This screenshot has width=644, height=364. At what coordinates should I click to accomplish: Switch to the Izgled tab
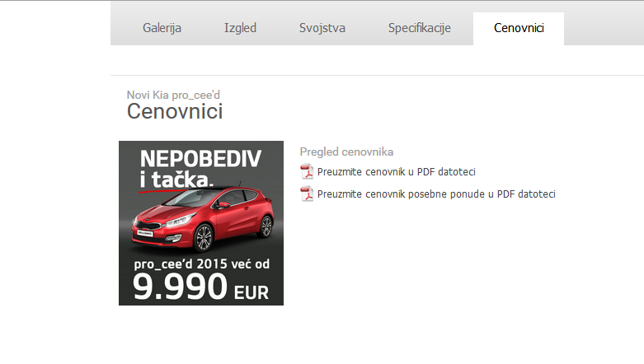click(x=240, y=28)
